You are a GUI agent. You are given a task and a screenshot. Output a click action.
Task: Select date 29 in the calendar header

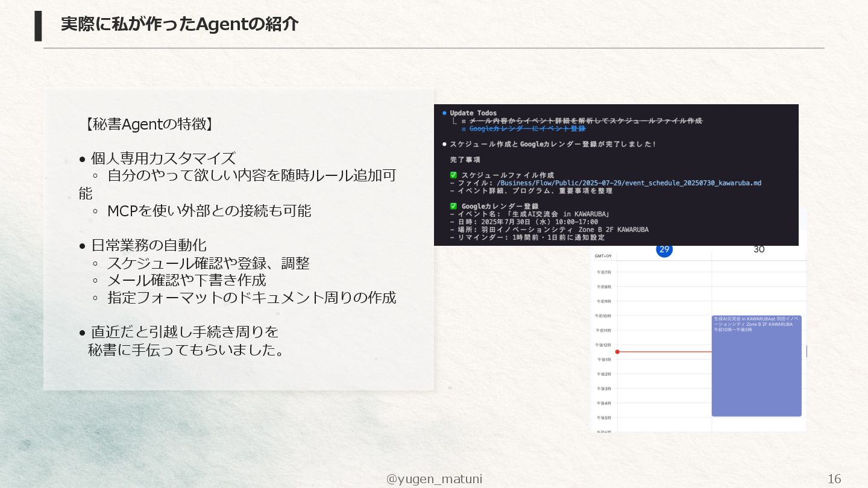[x=664, y=249]
